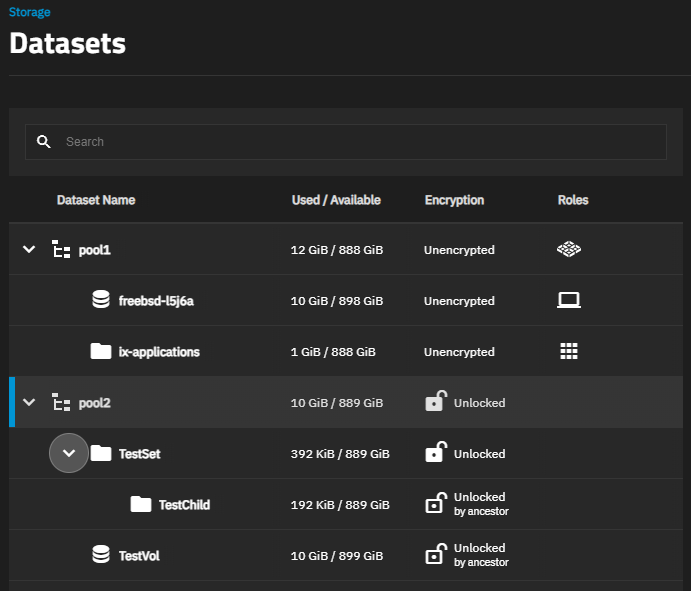Viewport: 691px width, 591px height.
Task: Select the ix-applications dataset row
Action: point(159,352)
